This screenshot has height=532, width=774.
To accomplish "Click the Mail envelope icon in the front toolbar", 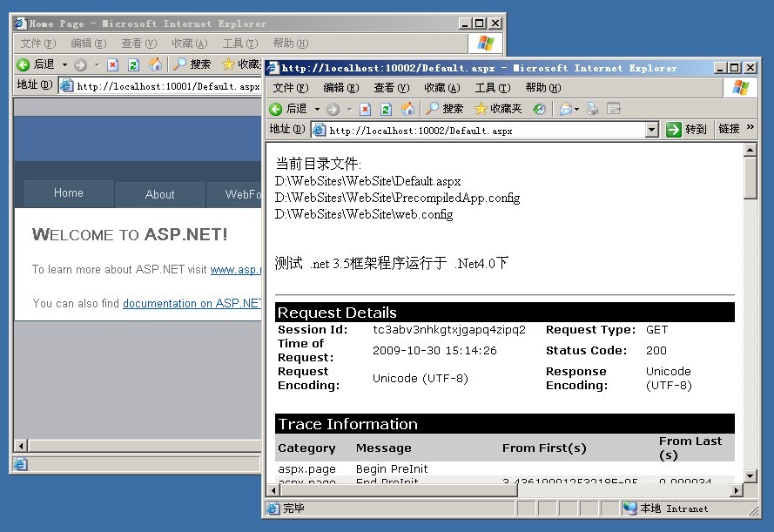I will 564,109.
